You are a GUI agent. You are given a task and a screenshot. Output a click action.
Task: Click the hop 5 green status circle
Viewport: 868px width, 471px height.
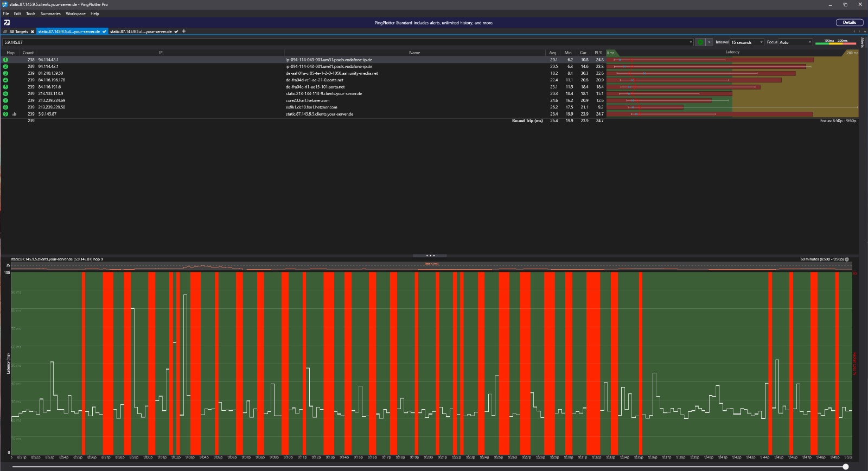5,87
